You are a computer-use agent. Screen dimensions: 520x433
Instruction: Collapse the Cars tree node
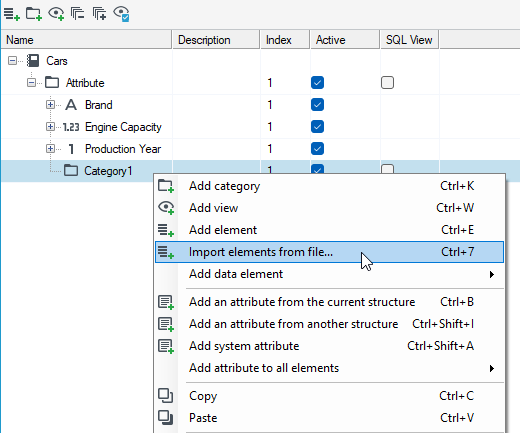12,61
